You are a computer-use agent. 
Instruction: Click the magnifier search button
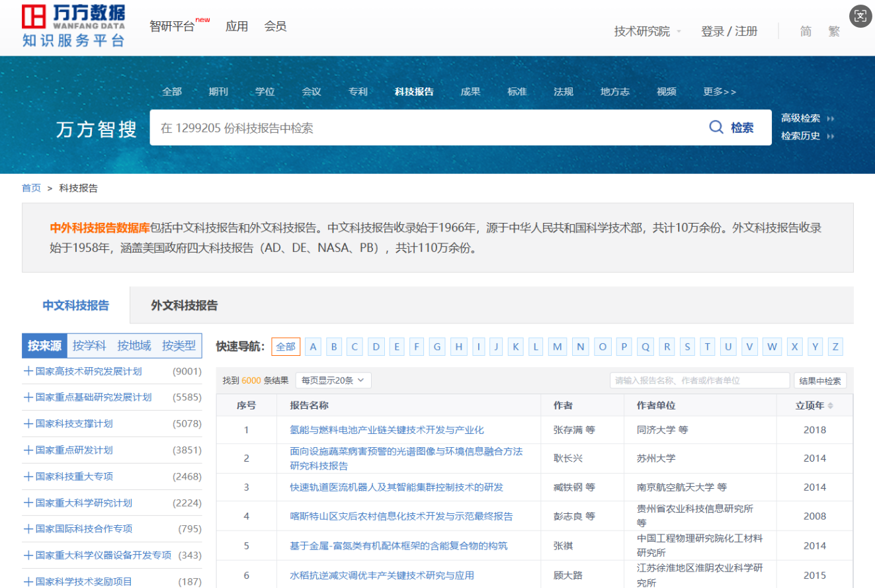click(x=731, y=128)
